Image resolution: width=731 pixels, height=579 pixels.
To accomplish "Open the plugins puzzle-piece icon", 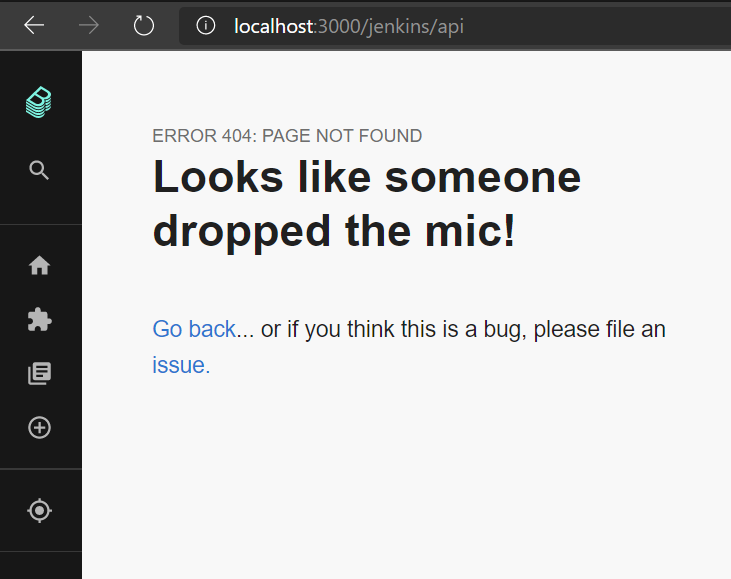I will pos(40,319).
